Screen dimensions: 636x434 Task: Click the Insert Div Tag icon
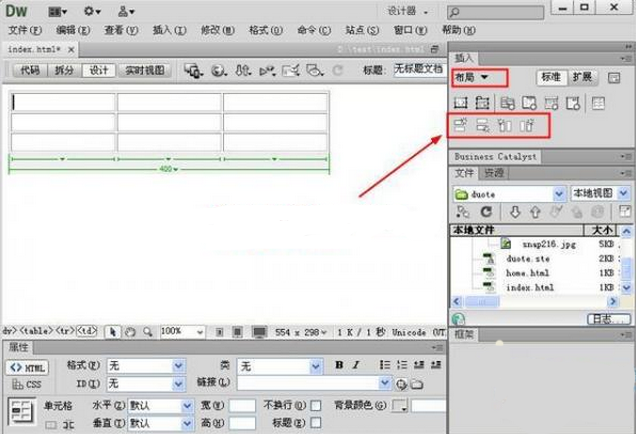click(x=461, y=103)
